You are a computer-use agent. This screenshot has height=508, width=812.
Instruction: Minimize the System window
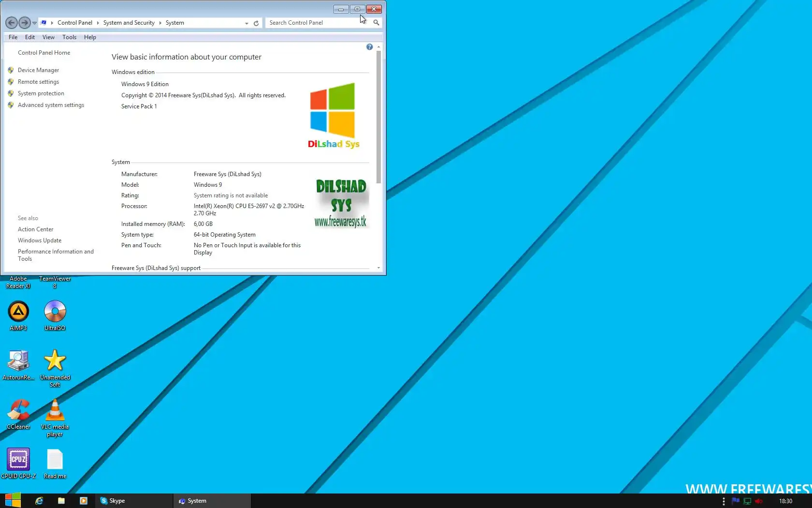tap(341, 9)
